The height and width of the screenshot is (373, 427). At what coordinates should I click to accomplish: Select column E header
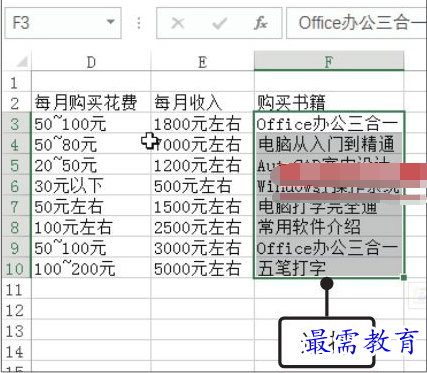coord(202,61)
